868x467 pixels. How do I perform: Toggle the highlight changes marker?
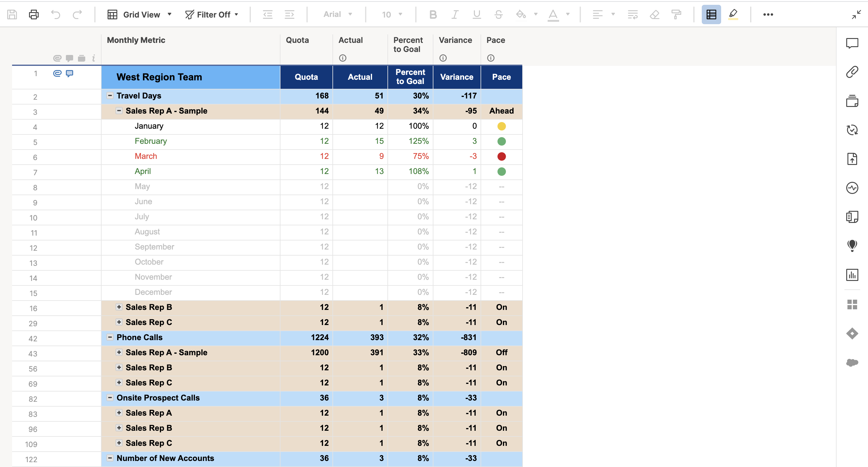[733, 14]
